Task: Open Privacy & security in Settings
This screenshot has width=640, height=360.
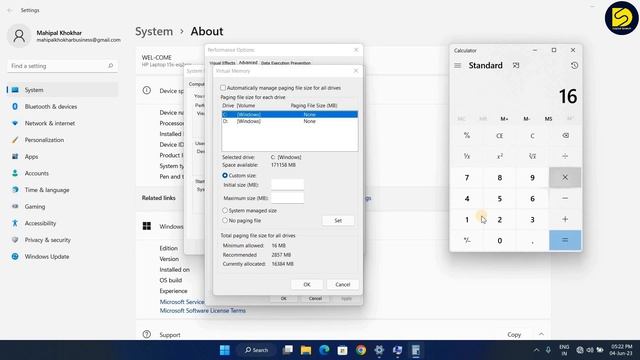Action: (62, 240)
